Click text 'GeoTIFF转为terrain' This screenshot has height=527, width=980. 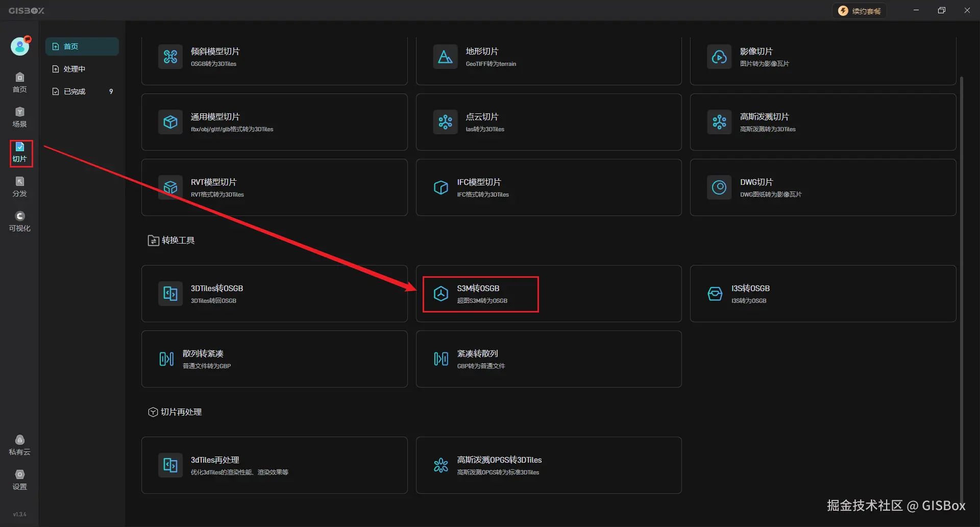click(x=491, y=64)
